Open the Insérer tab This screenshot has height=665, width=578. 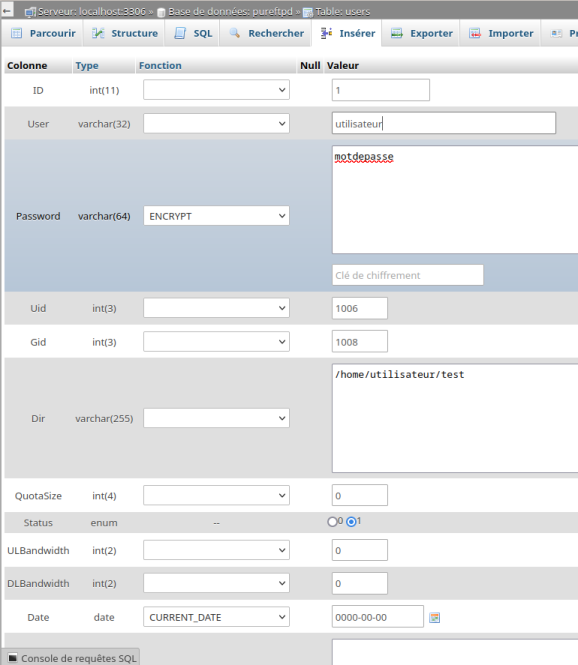click(348, 33)
